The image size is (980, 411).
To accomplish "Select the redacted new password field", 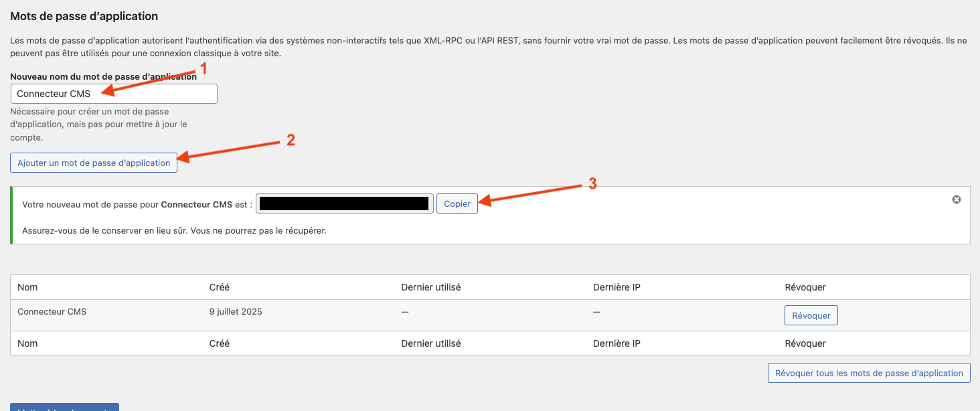I will coord(344,203).
